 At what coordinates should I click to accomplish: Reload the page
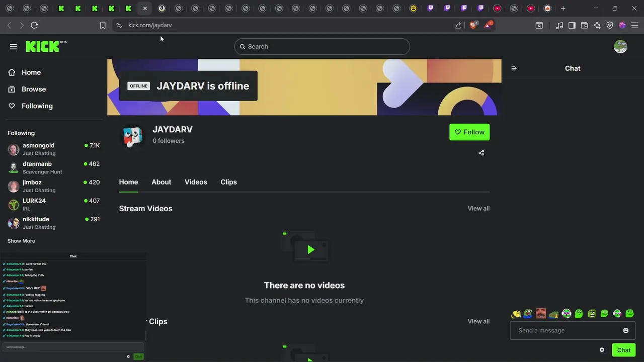(34, 25)
